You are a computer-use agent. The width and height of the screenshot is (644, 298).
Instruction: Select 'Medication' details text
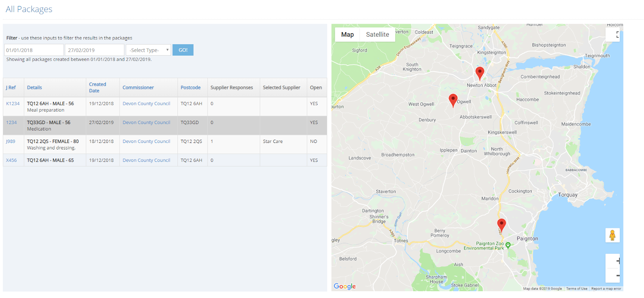pyautogui.click(x=39, y=129)
